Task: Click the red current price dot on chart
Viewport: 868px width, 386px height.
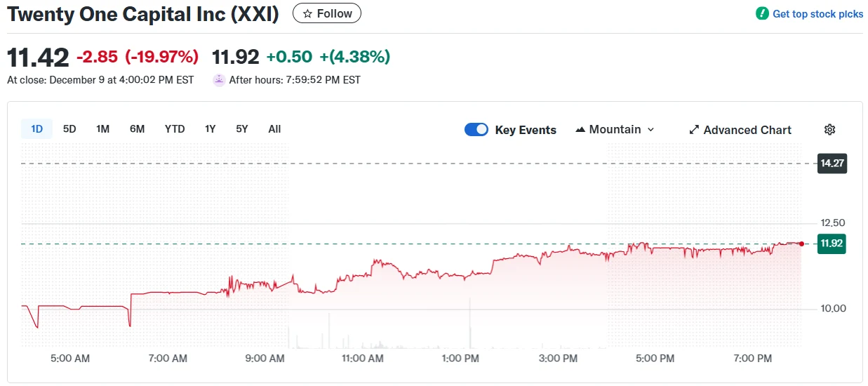Action: click(x=801, y=244)
